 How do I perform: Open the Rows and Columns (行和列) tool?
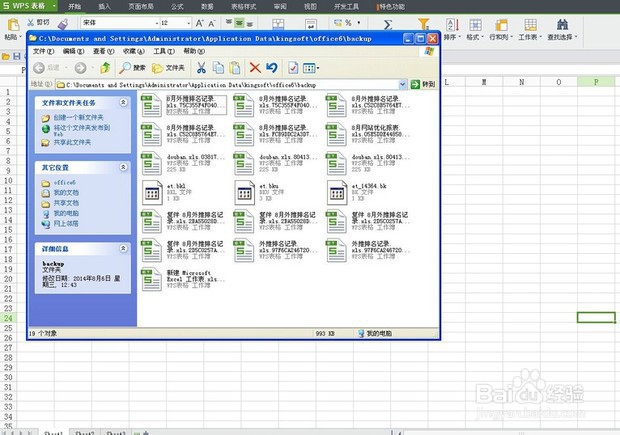point(501,29)
